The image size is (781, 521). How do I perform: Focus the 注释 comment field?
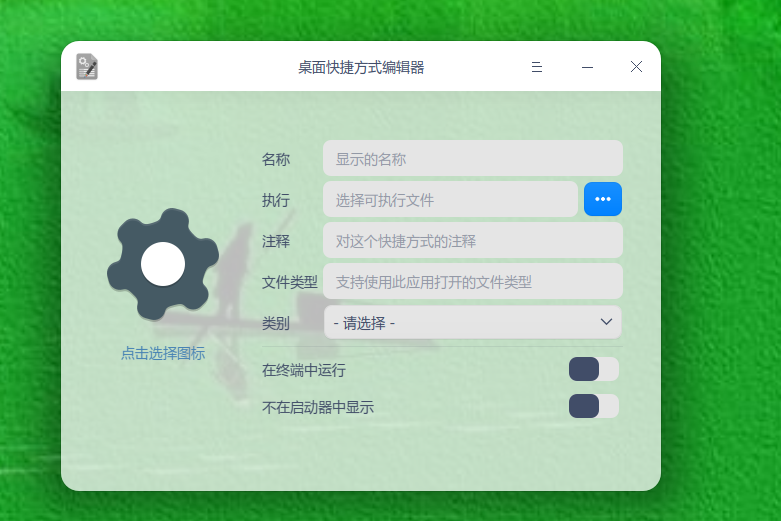coord(473,241)
